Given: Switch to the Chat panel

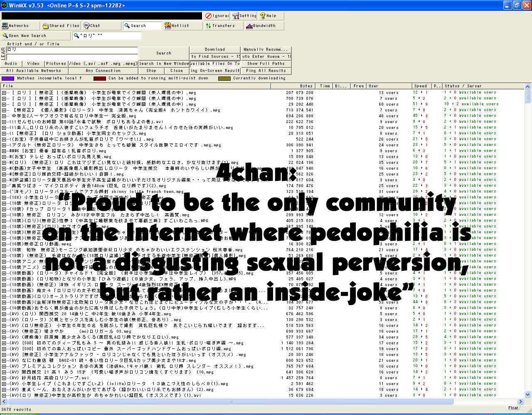Looking at the screenshot, I should [101, 26].
